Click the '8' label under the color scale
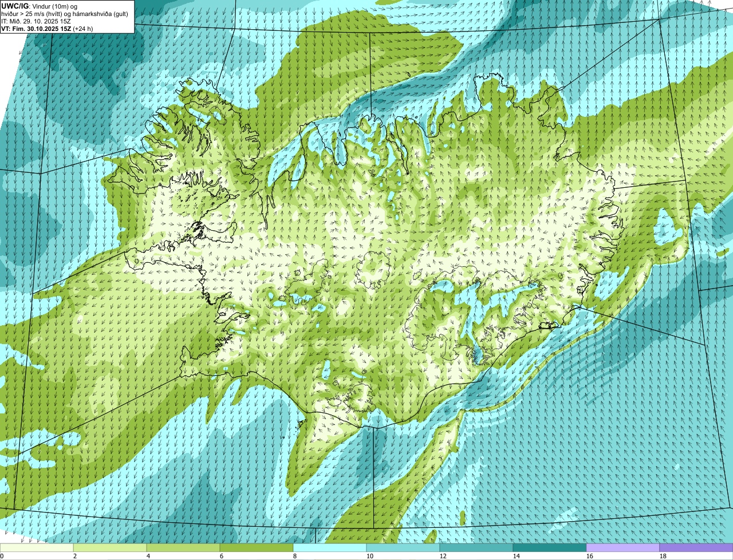 click(x=295, y=556)
